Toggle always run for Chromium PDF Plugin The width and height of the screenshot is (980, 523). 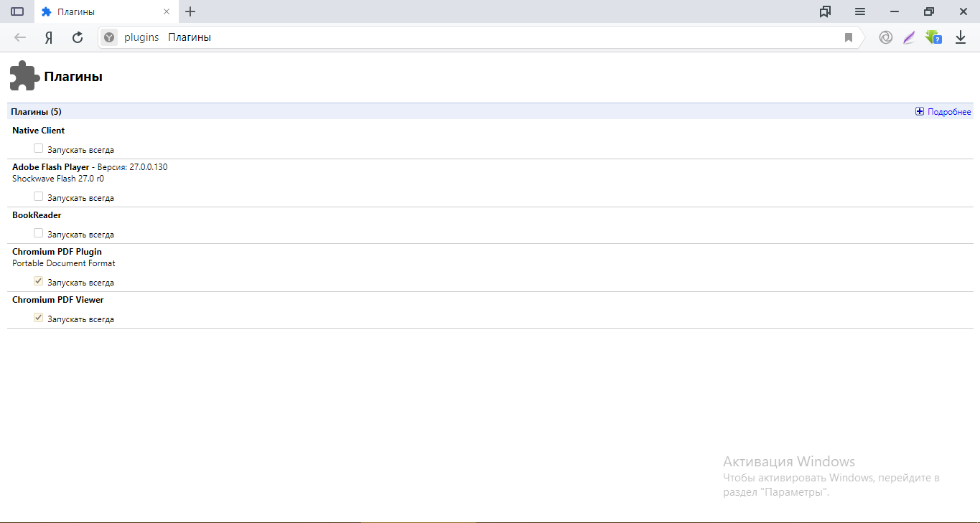pos(39,281)
